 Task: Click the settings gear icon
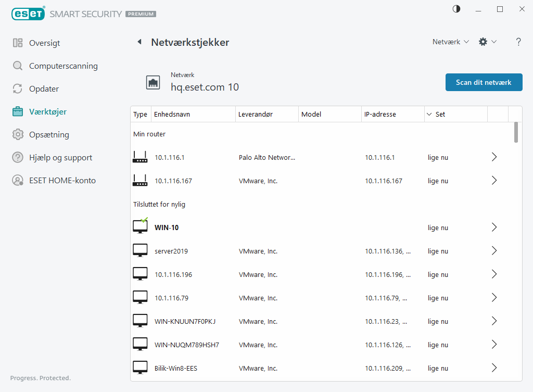click(x=483, y=42)
